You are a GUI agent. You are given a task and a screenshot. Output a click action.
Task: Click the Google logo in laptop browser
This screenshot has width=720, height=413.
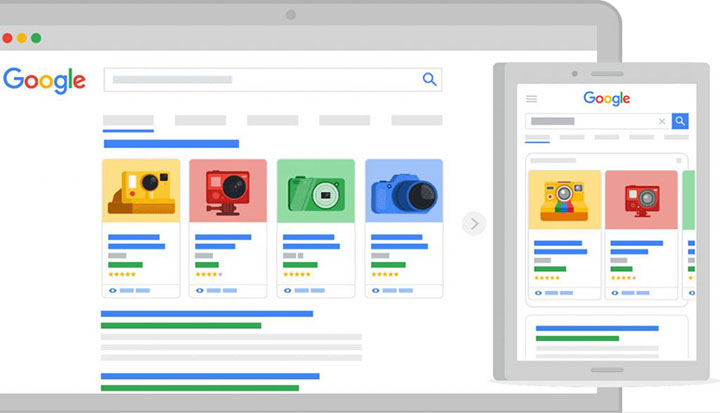(45, 80)
